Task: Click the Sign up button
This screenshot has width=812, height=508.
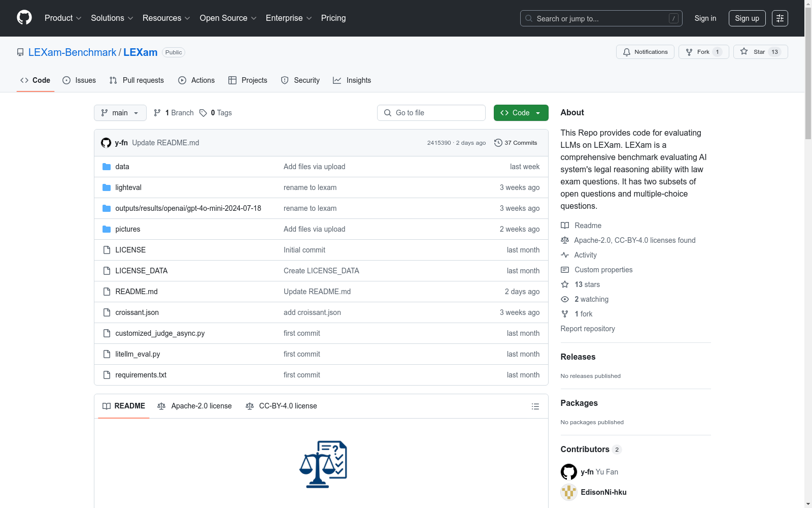Action: (747, 18)
